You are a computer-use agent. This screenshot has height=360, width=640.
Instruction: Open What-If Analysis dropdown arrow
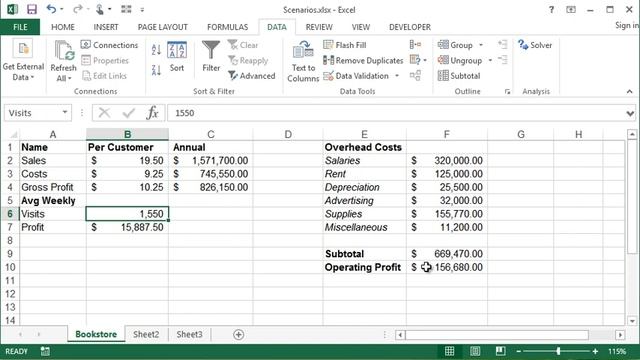click(x=425, y=60)
